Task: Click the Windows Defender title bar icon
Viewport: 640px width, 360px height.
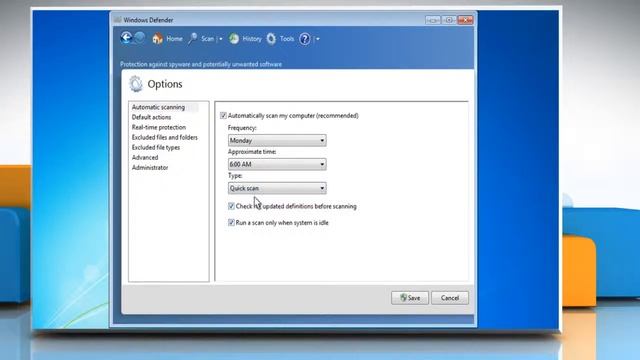Action: click(118, 20)
